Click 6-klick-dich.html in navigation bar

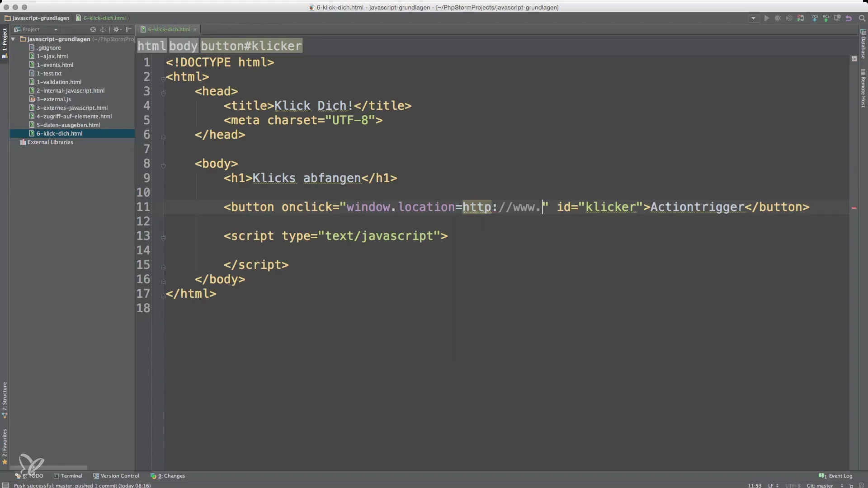(x=101, y=18)
